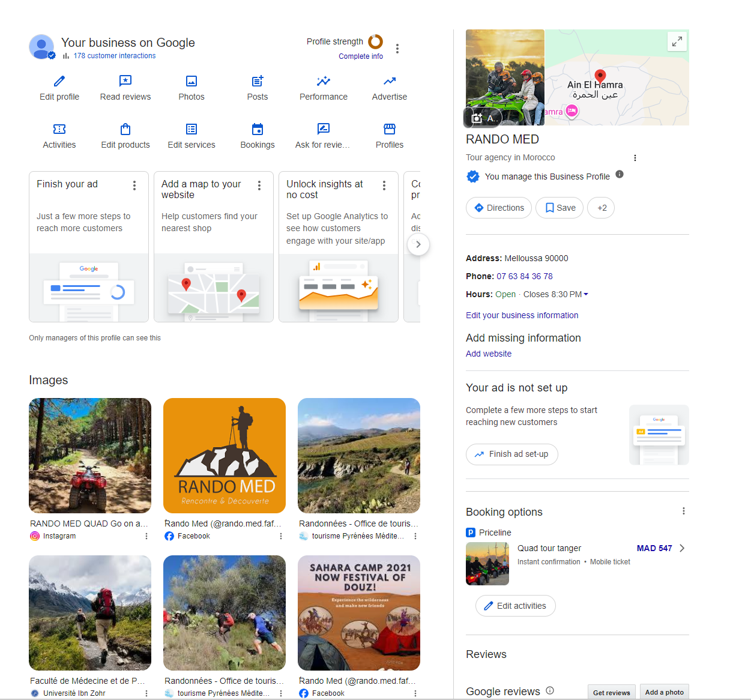Open options for Université Ibn Zohr result

(146, 693)
